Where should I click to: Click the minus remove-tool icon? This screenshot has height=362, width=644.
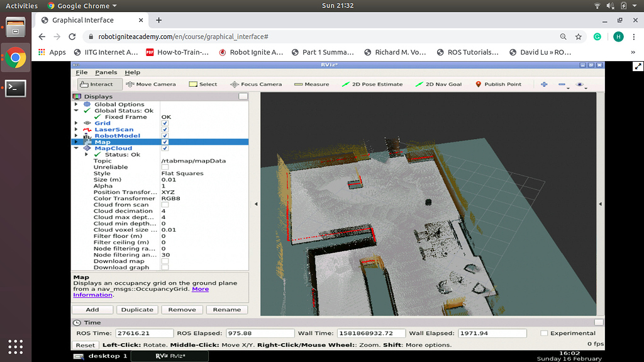(562, 84)
